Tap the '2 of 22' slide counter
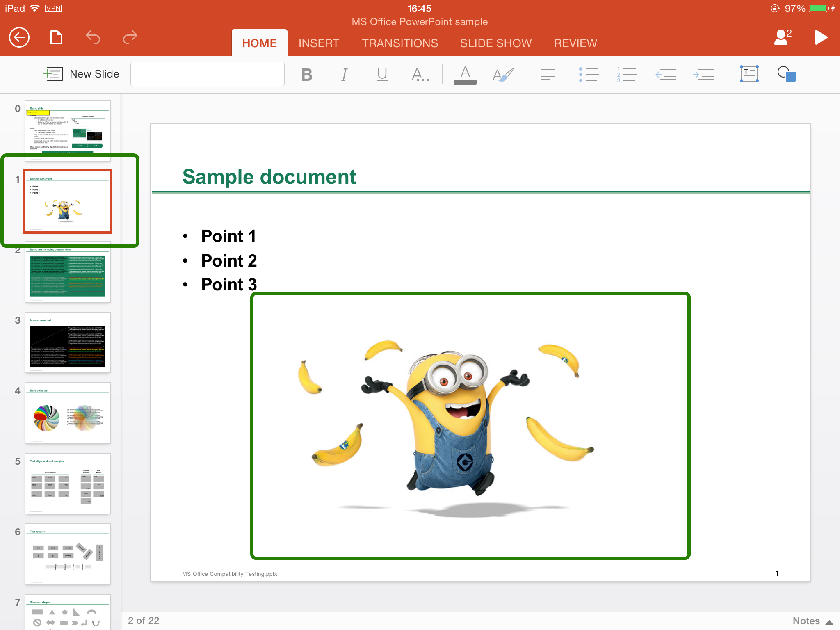 tap(144, 621)
